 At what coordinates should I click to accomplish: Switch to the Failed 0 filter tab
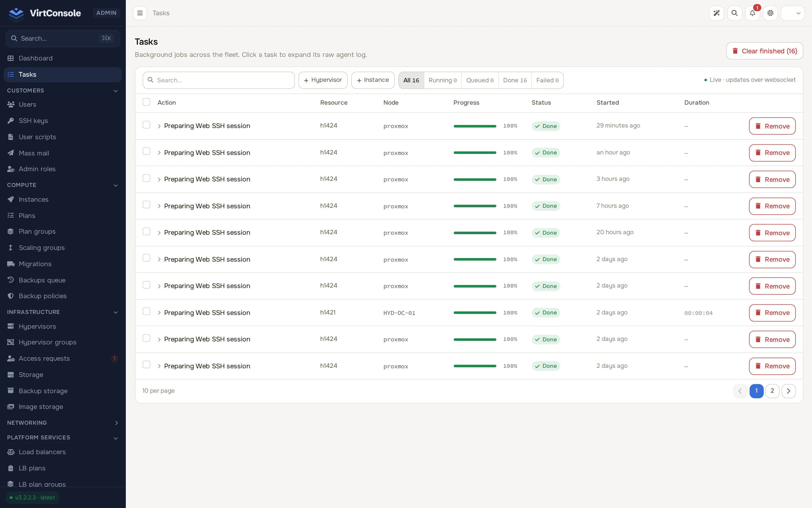click(x=547, y=80)
